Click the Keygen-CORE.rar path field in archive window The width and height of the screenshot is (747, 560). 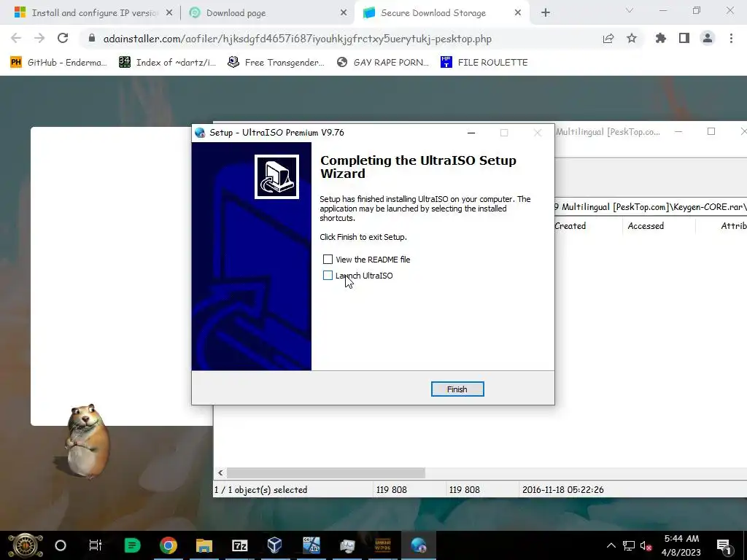pyautogui.click(x=651, y=207)
